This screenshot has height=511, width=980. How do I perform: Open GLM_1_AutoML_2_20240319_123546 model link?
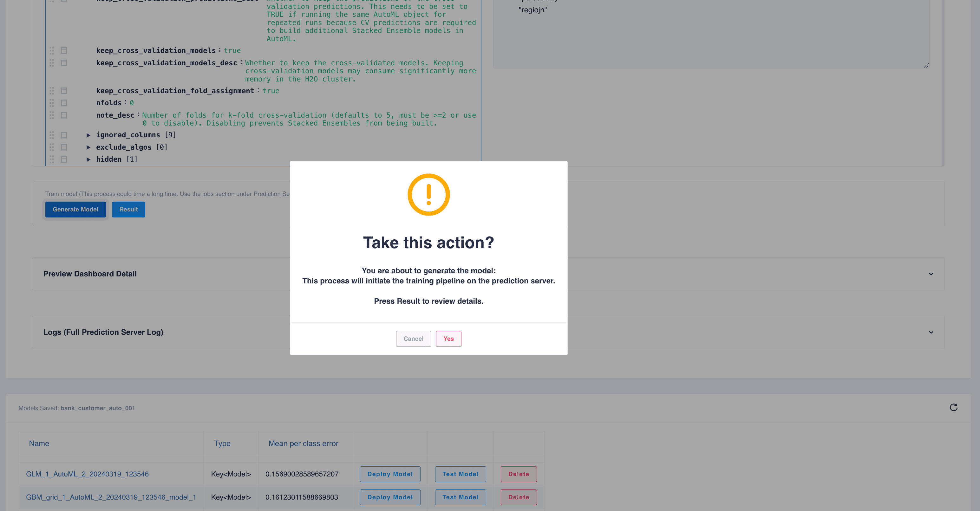pos(87,474)
